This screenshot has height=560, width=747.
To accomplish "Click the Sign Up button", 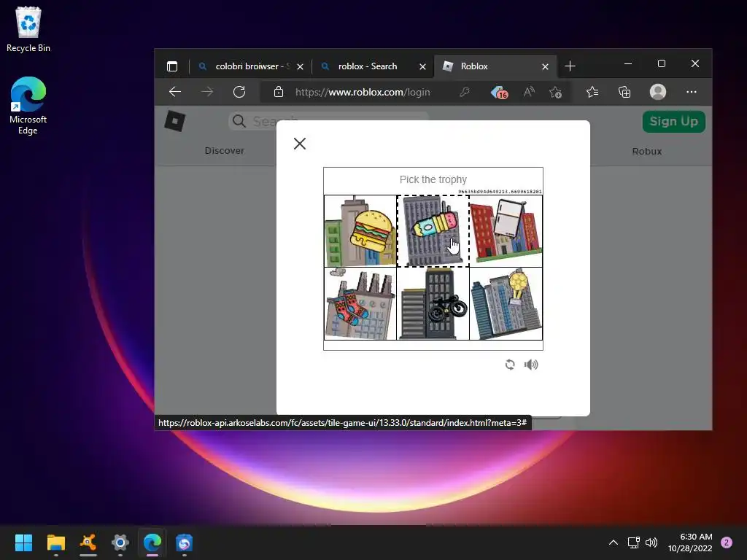I will 673,122.
